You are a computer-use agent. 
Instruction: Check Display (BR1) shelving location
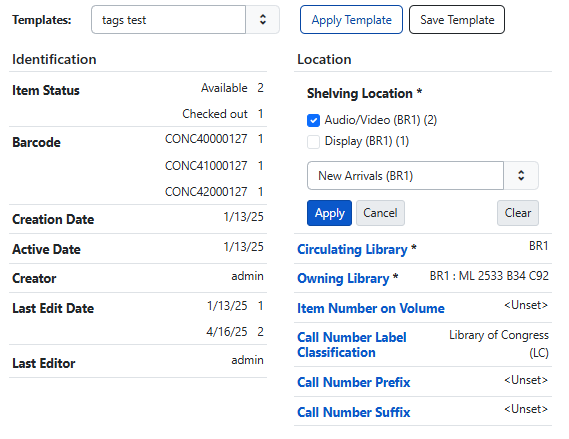coord(313,141)
